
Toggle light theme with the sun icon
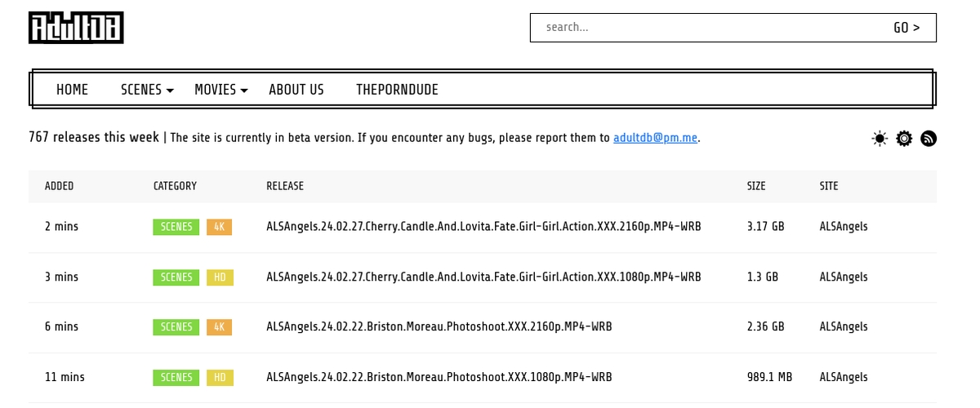coord(880,139)
